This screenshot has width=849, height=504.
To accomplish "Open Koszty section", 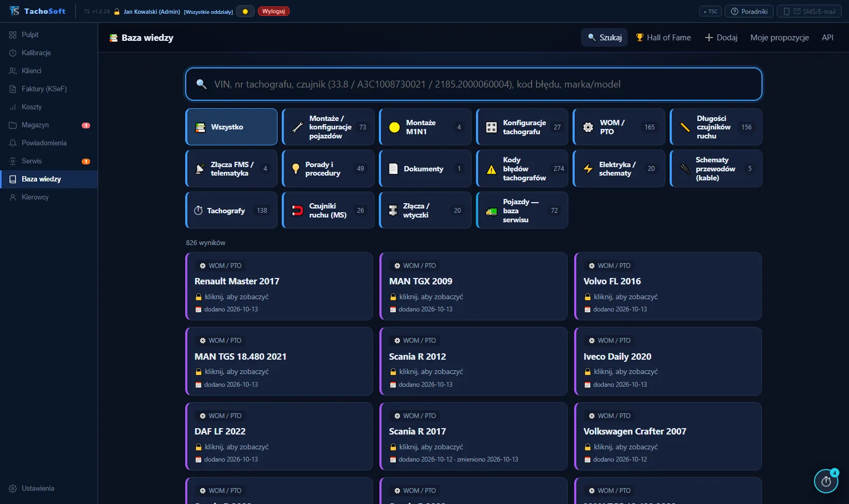I will point(49,107).
